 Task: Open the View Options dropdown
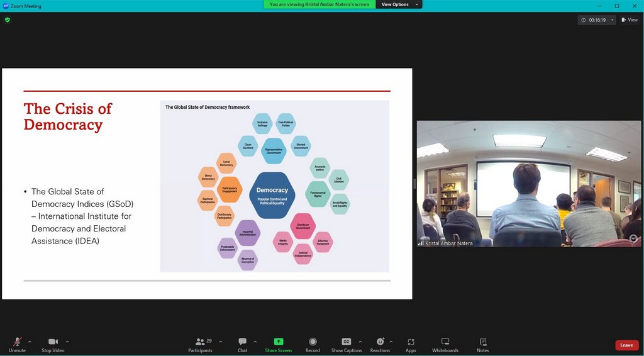(x=399, y=4)
